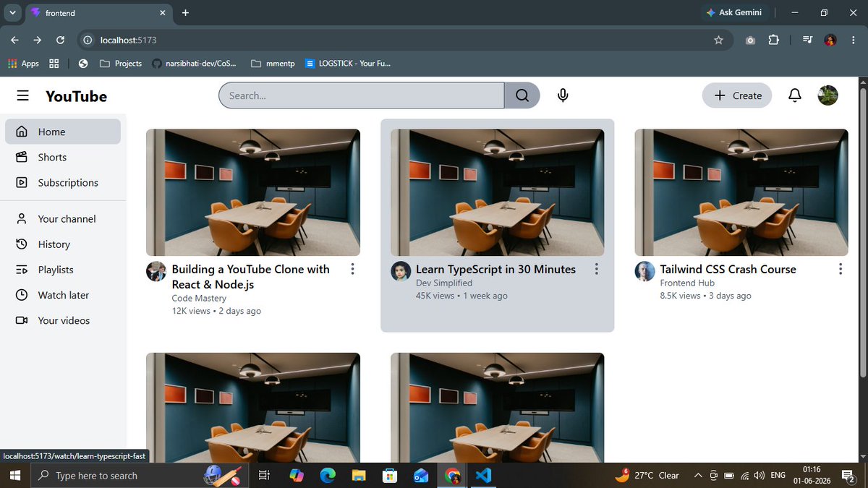Open media control icon in Chrome toolbar
This screenshot has height=488, width=868.
(x=809, y=40)
